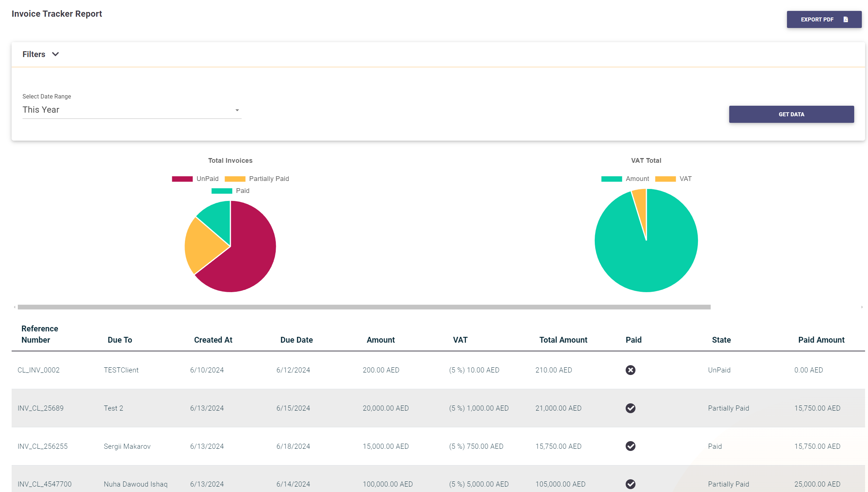868x492 pixels.
Task: Toggle UnPaid legend item in Total Invoices
Action: tap(195, 179)
